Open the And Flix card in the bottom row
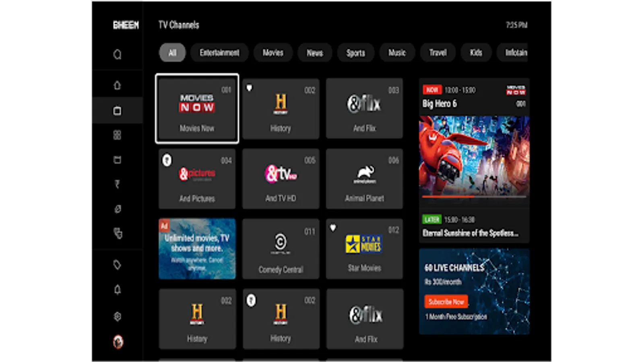The image size is (644, 362). pos(365,319)
